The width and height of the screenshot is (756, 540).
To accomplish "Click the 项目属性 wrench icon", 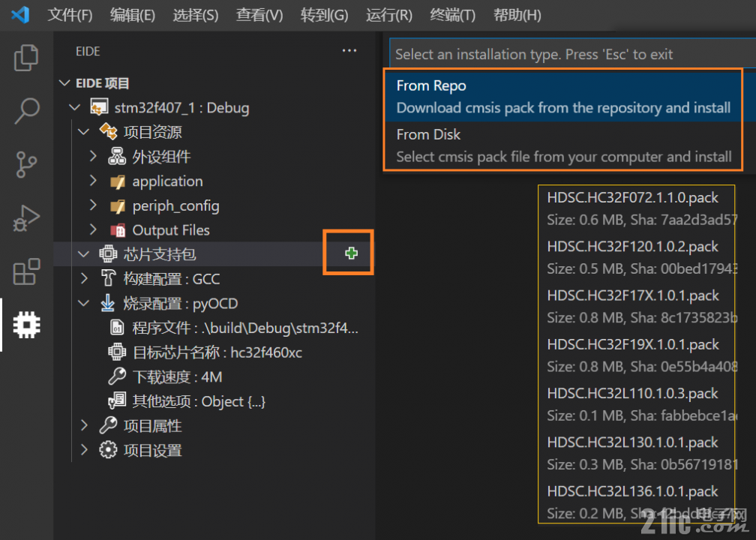I will click(x=108, y=425).
